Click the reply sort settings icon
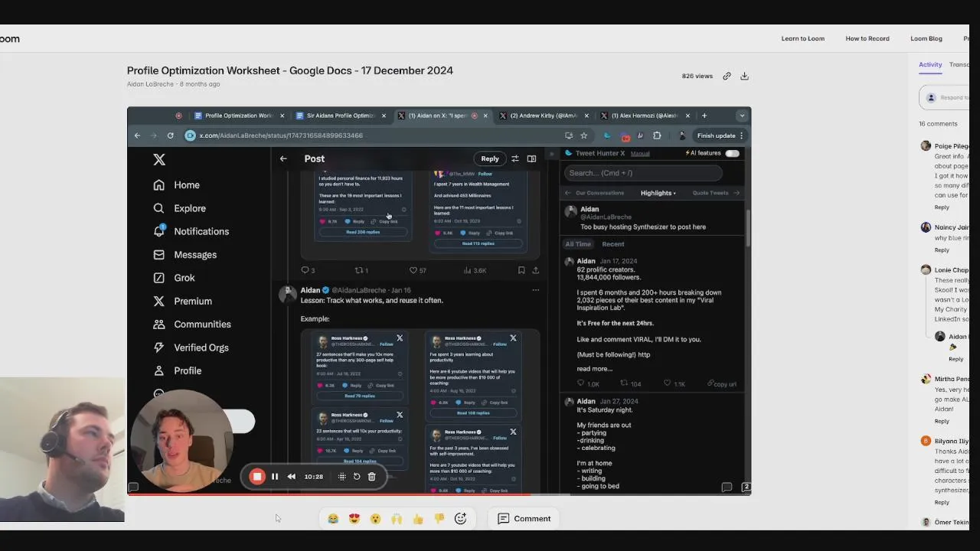980x551 pixels. [514, 158]
